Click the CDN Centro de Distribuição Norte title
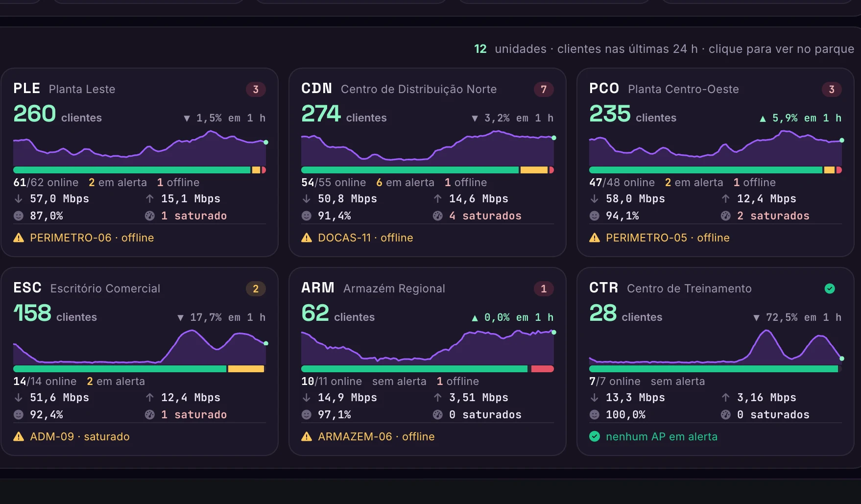The width and height of the screenshot is (861, 504). click(x=399, y=89)
